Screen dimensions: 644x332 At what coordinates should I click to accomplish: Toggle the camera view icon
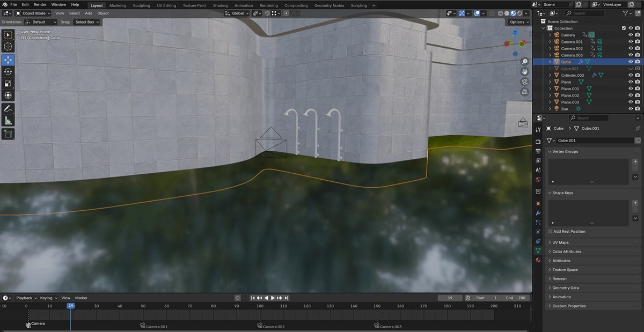click(x=524, y=82)
